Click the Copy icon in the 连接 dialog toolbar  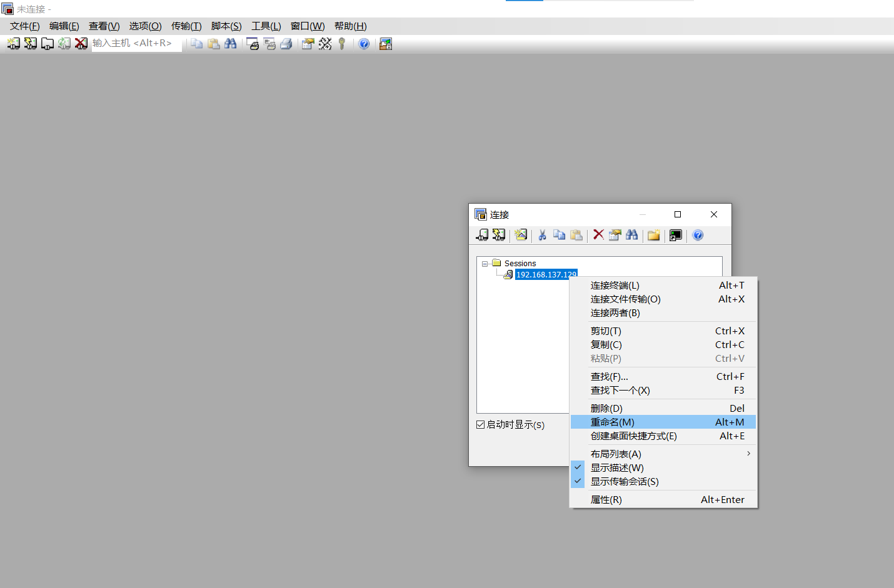[560, 235]
